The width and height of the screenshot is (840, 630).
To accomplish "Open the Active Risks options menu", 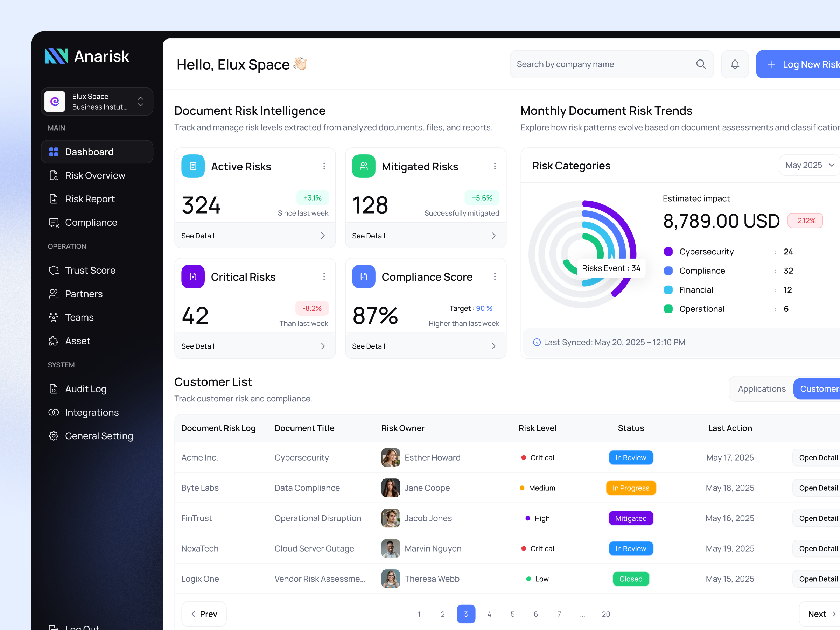I will (324, 166).
